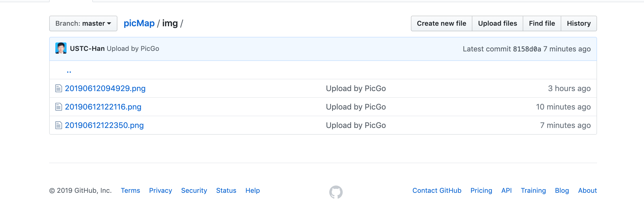
Task: Open latest commit 8158d0a
Action: click(x=527, y=49)
